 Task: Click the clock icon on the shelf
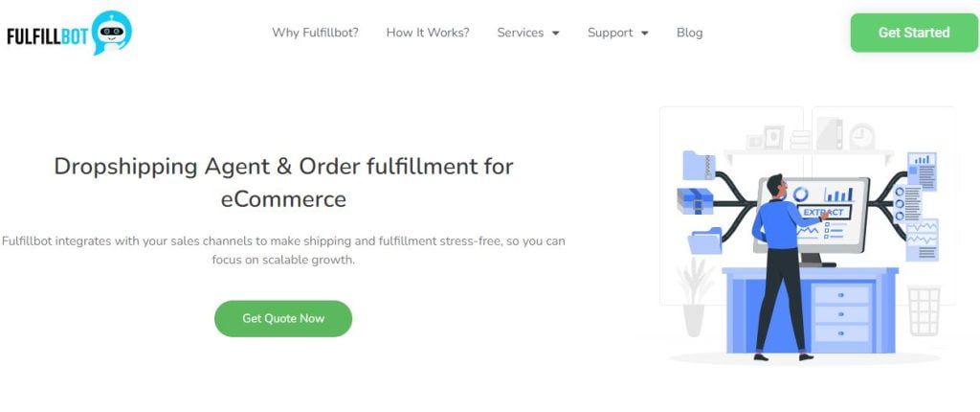pos(861,137)
